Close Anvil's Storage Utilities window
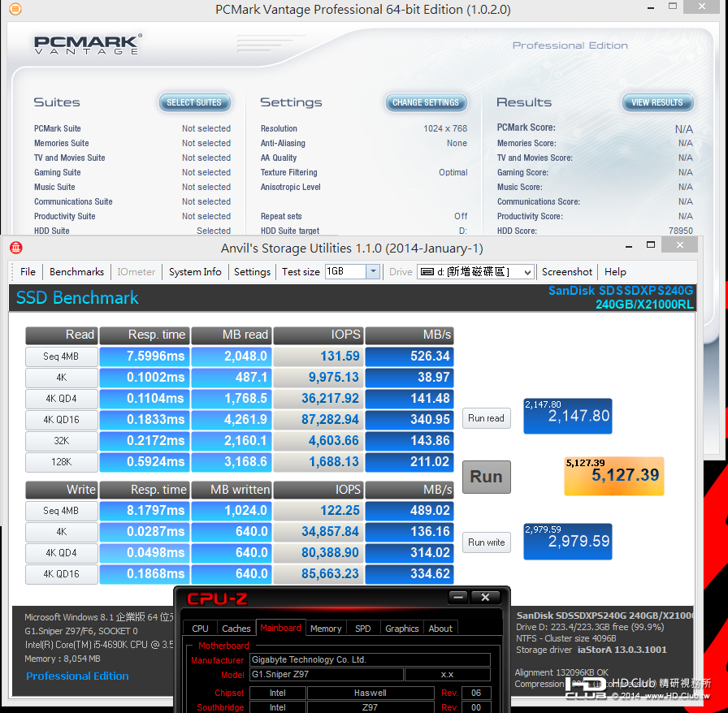Screen dimensions: 728x713 coord(680,245)
